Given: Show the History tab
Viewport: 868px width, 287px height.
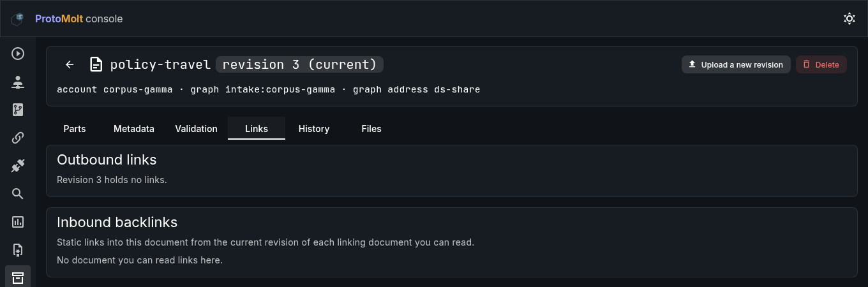Looking at the screenshot, I should (314, 128).
